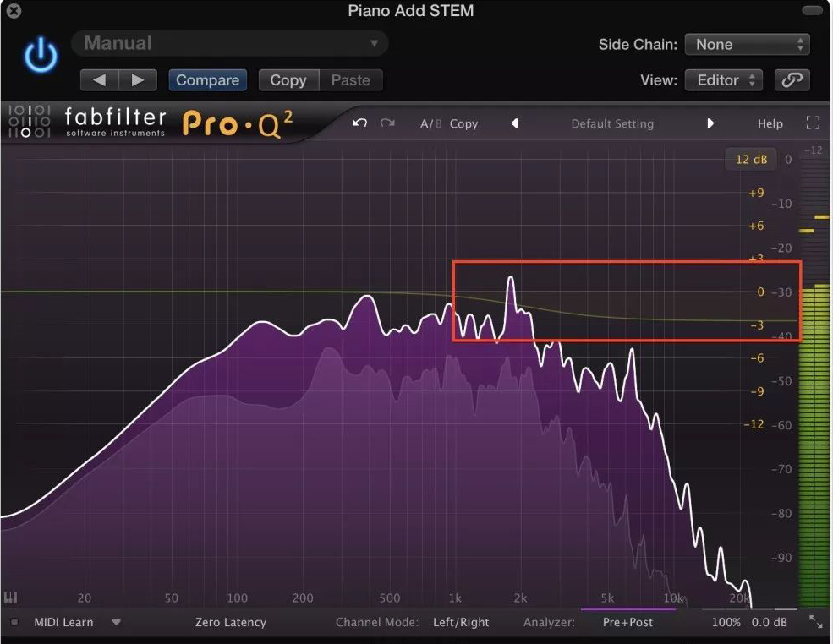
Task: Click the -60 analyzer scale label
Action: click(781, 425)
